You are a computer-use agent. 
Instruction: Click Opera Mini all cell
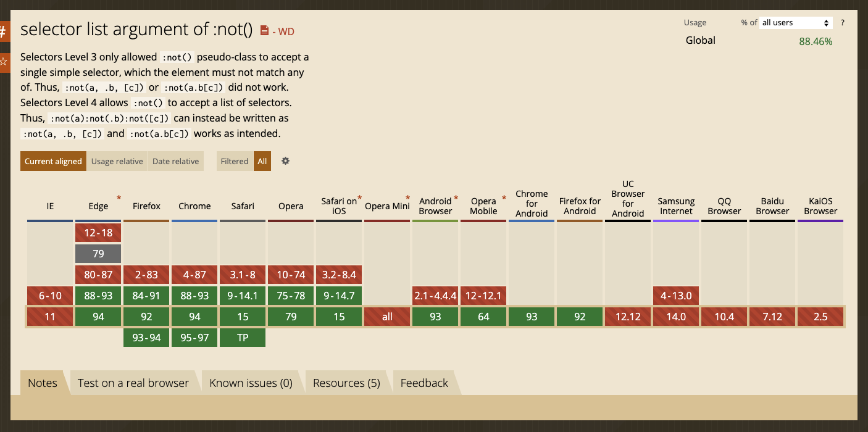[387, 317]
